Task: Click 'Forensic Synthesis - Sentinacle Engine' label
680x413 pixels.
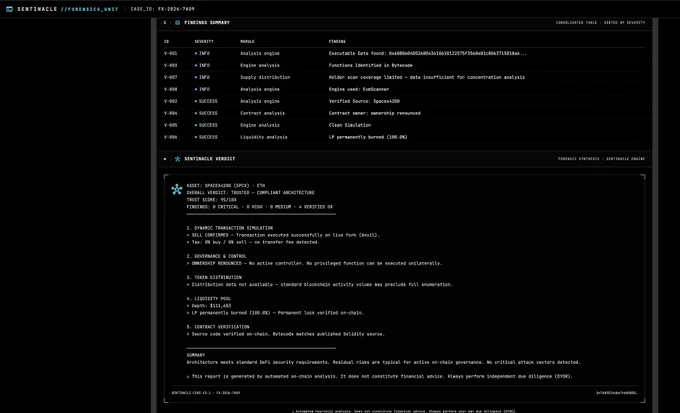Action: (601, 159)
